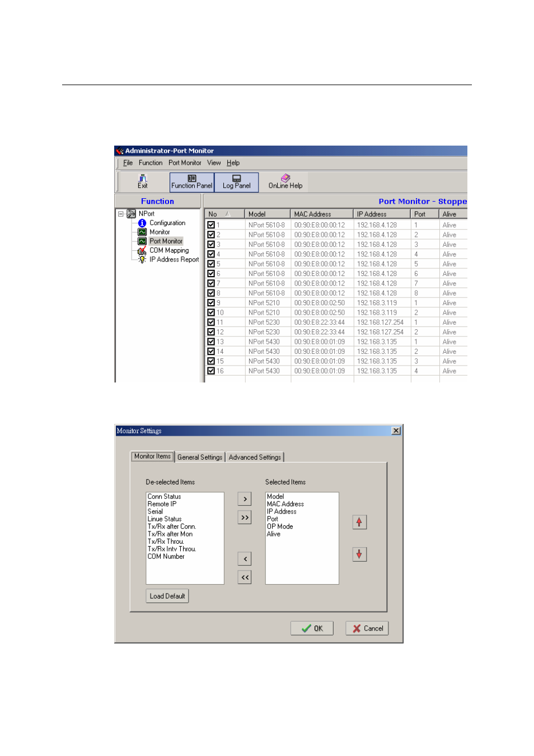Click the NPort 5230 model in row 11
This screenshot has width=534, height=756.
click(x=264, y=323)
